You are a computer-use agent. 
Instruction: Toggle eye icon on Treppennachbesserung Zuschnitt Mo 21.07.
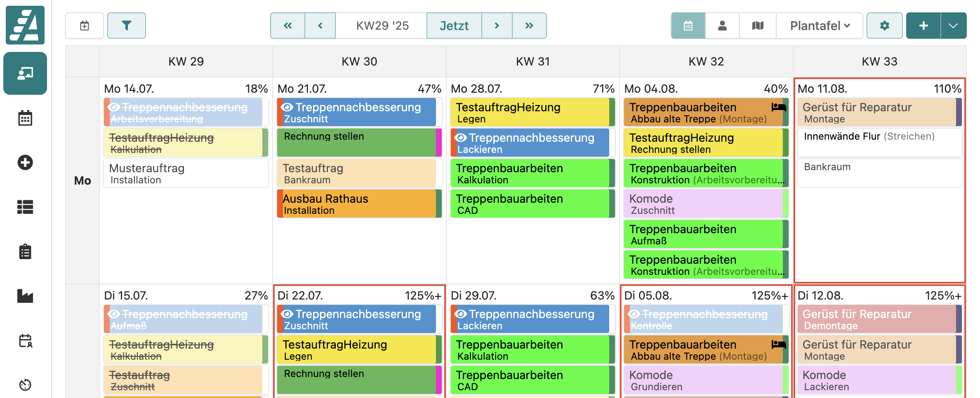click(287, 107)
